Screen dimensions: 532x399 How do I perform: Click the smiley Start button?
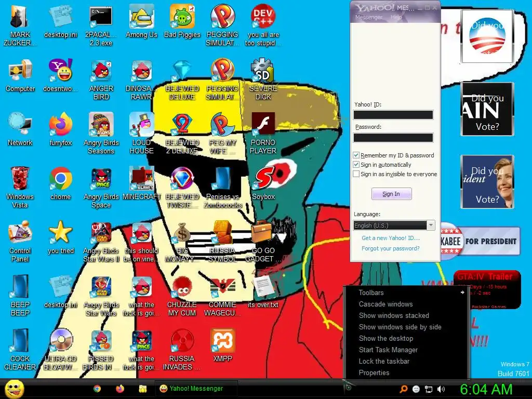(14, 389)
